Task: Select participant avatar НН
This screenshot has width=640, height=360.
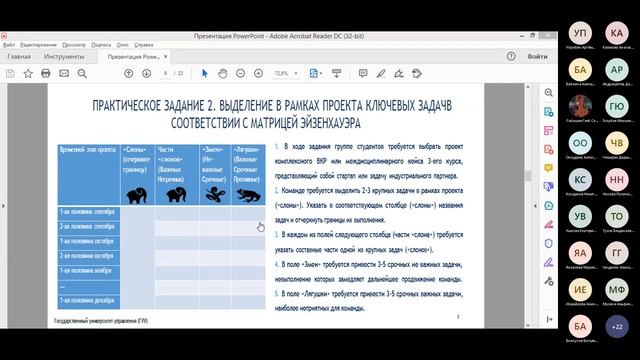Action: point(617,180)
